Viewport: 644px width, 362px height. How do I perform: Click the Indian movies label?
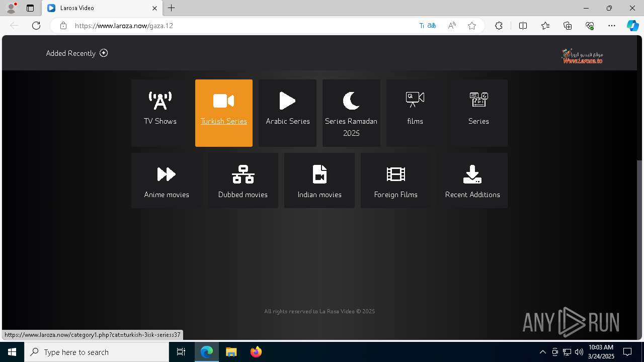(319, 195)
